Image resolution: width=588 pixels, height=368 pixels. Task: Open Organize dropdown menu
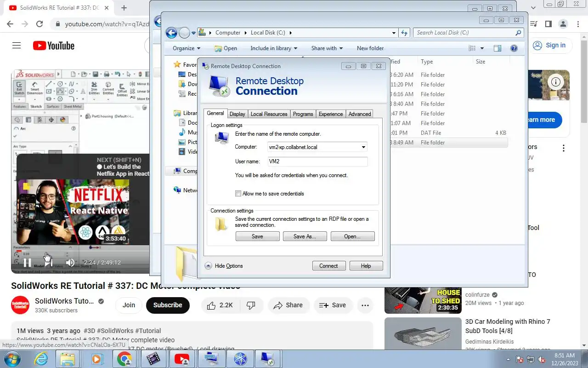[187, 48]
